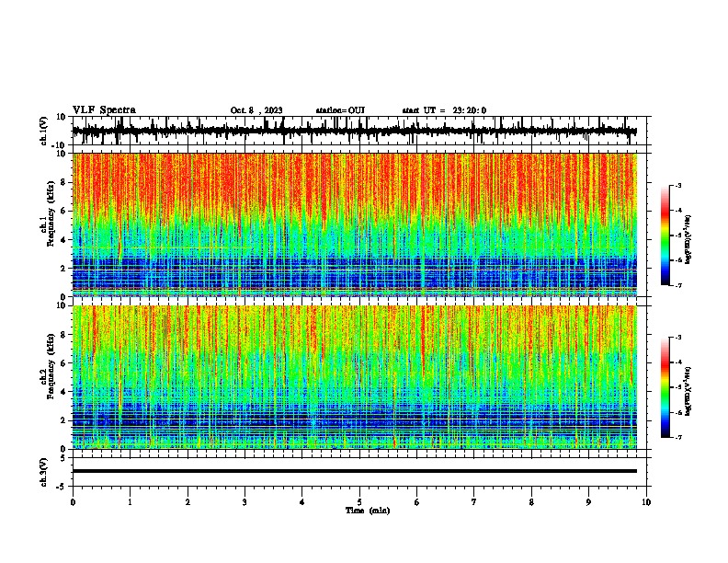The width and height of the screenshot is (728, 563).
Task: Click the 10 tick on the Time axis
Action: tap(646, 502)
